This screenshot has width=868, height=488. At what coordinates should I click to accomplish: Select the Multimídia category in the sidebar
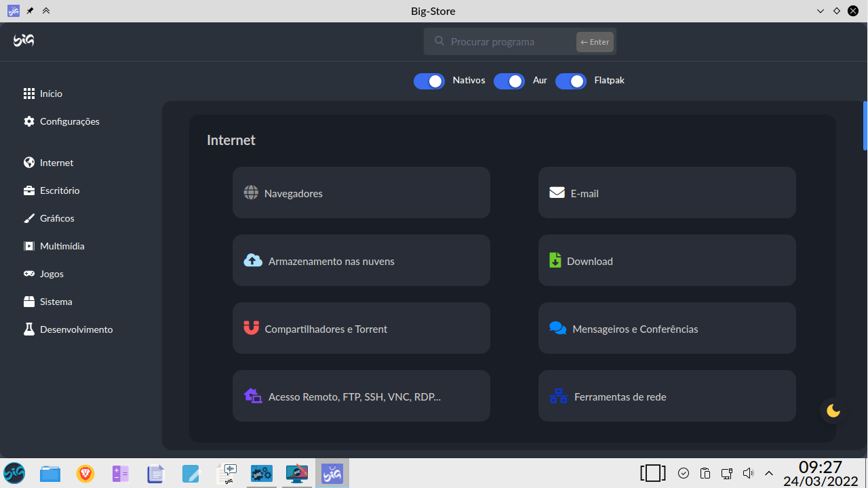[x=61, y=245]
